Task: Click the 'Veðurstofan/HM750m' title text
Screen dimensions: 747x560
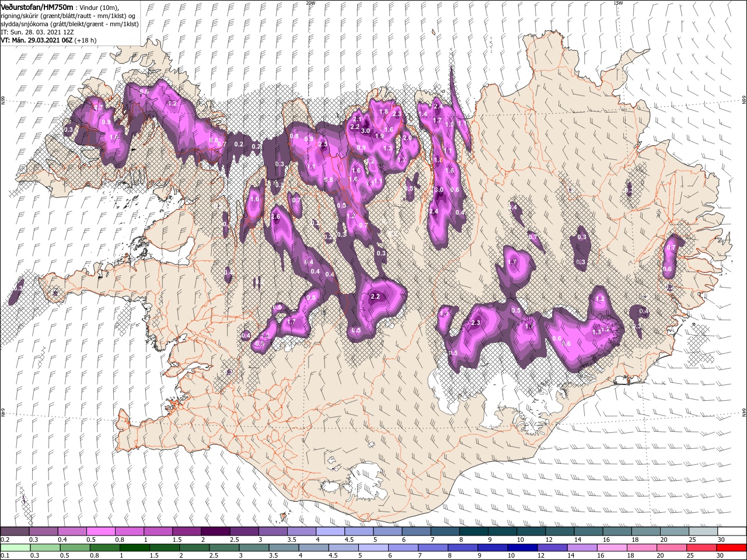Action: 37,6
